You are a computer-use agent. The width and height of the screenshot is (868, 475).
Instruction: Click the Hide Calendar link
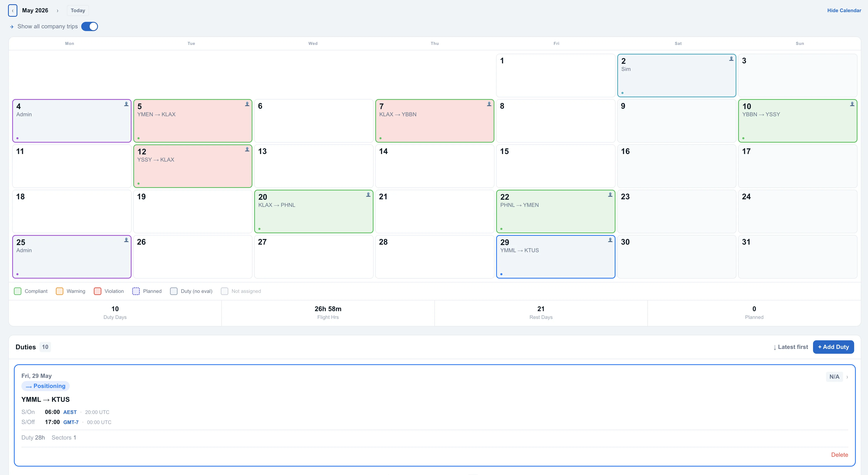tap(844, 10)
